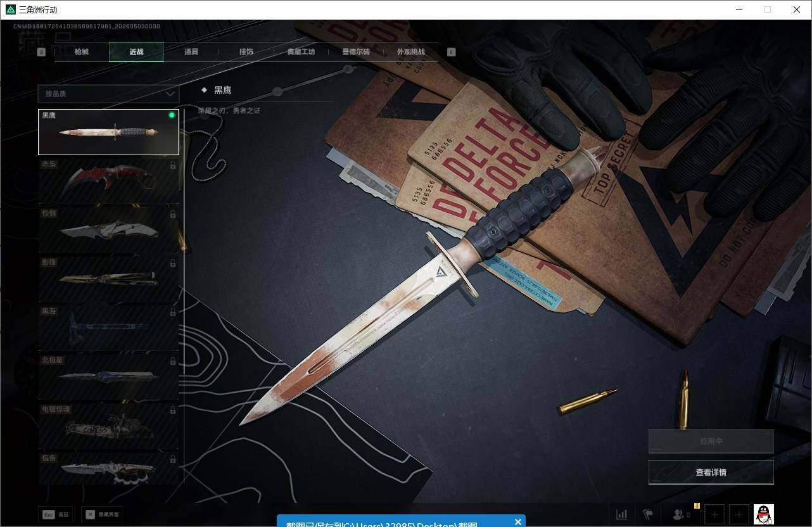
Task: Click the Delta Force app icon in title bar
Action: 11,10
